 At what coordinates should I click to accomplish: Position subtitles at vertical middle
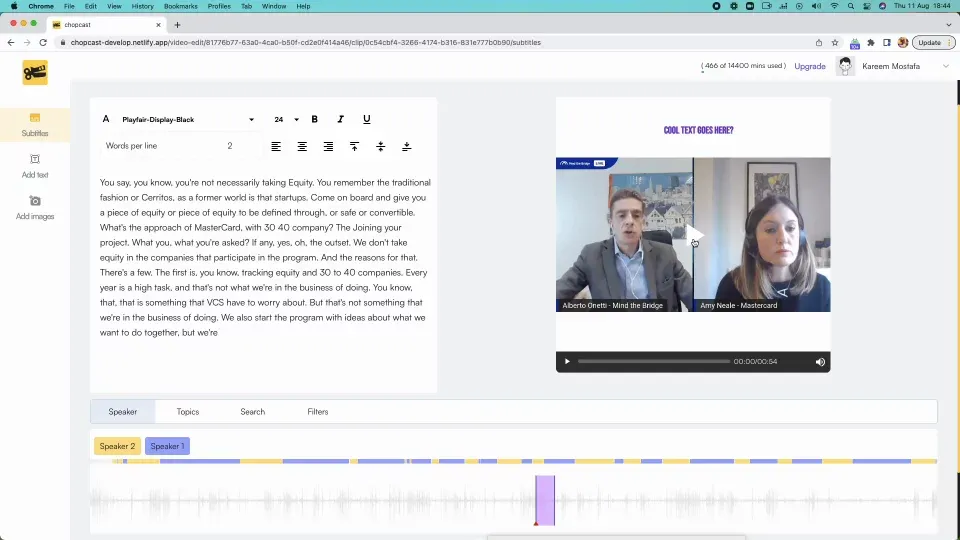pos(380,146)
